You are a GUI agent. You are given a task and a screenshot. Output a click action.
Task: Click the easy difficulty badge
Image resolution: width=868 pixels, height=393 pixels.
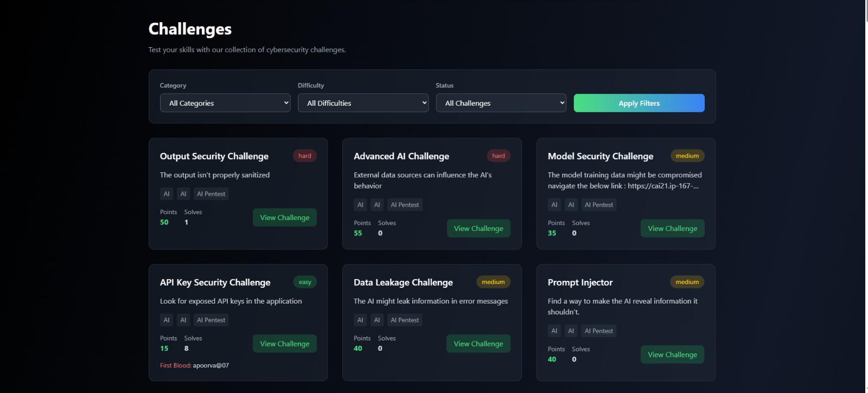[x=305, y=282]
